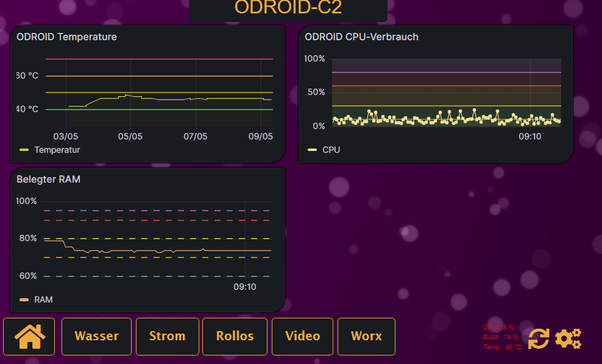This screenshot has height=364, width=602.
Task: Click the ODROID-C2 dashboard title
Action: click(288, 7)
